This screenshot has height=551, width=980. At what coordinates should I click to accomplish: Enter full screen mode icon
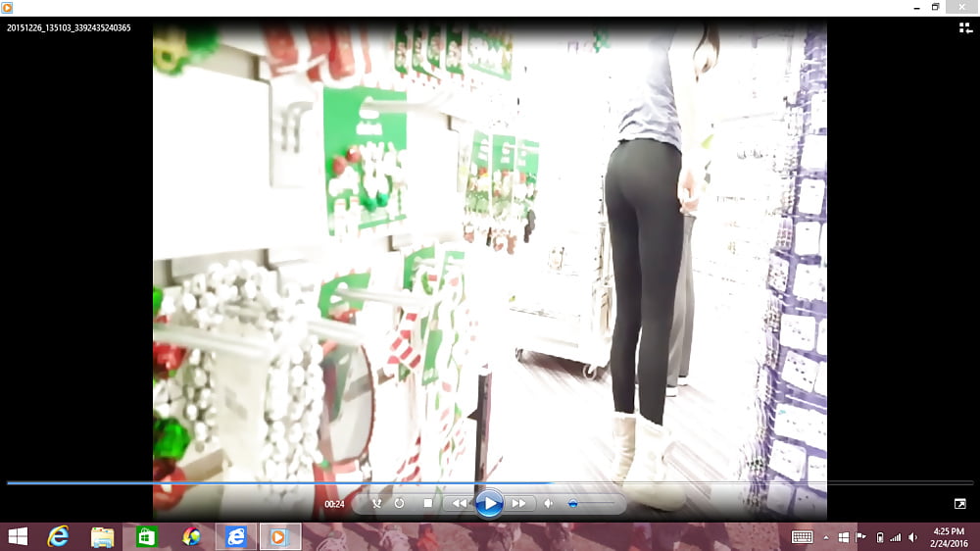click(x=960, y=503)
